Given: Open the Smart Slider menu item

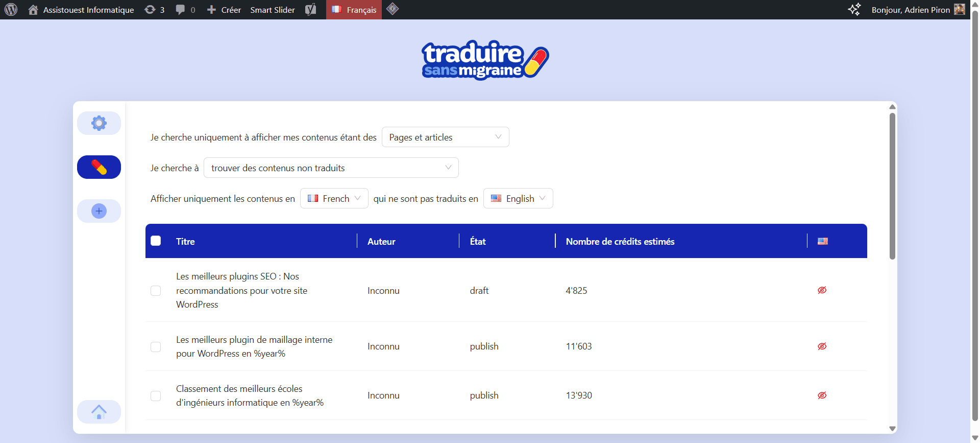Looking at the screenshot, I should [273, 10].
